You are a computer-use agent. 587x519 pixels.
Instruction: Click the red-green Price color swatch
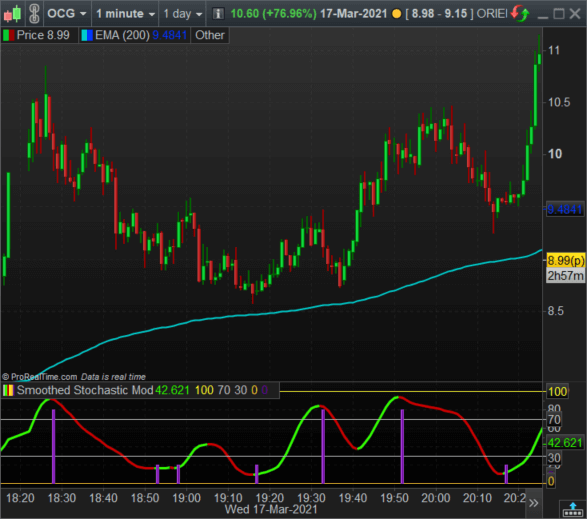click(8, 35)
